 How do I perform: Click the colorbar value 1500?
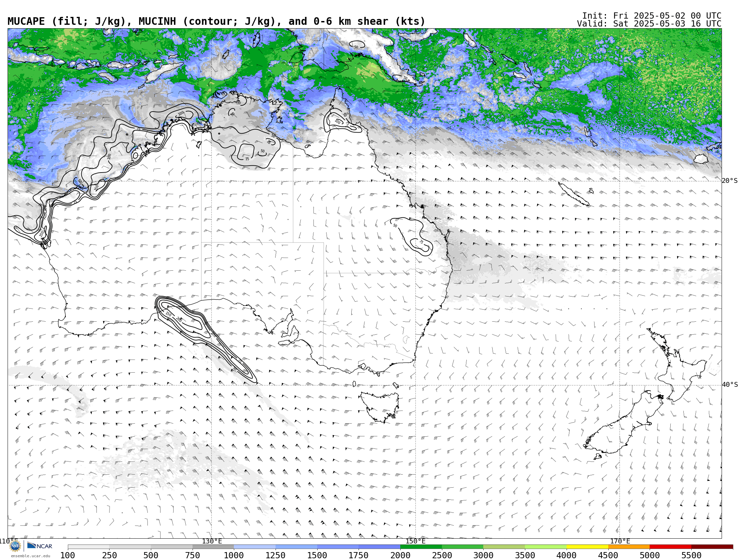tap(317, 556)
